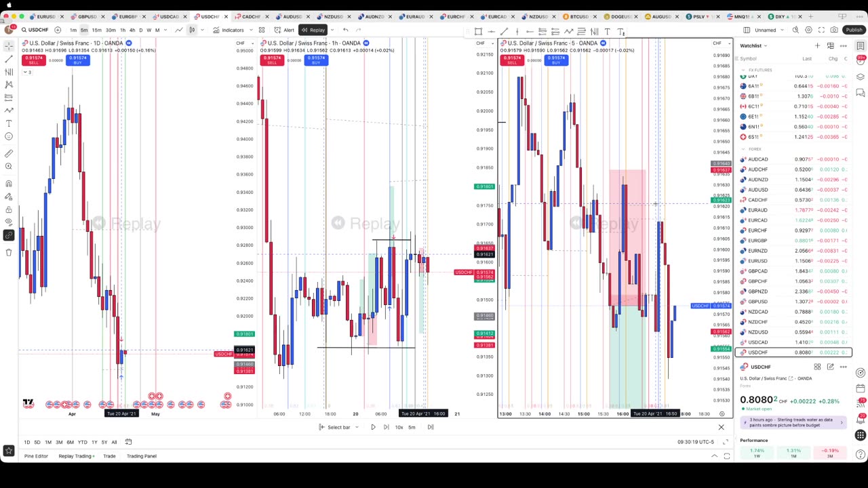Open indicator templates grid icon

[x=261, y=30]
